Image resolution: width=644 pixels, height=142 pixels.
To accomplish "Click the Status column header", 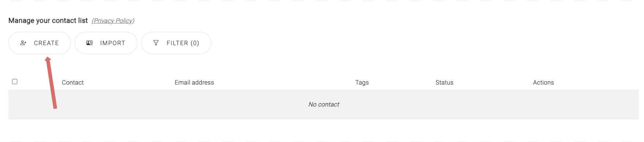I will (444, 83).
